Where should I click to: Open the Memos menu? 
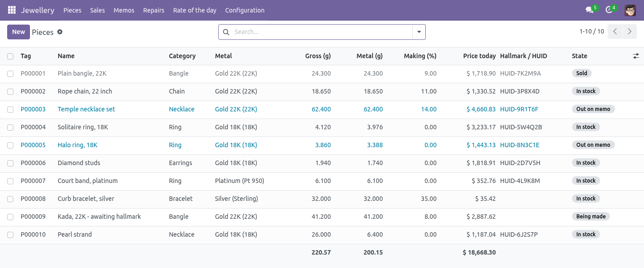124,10
